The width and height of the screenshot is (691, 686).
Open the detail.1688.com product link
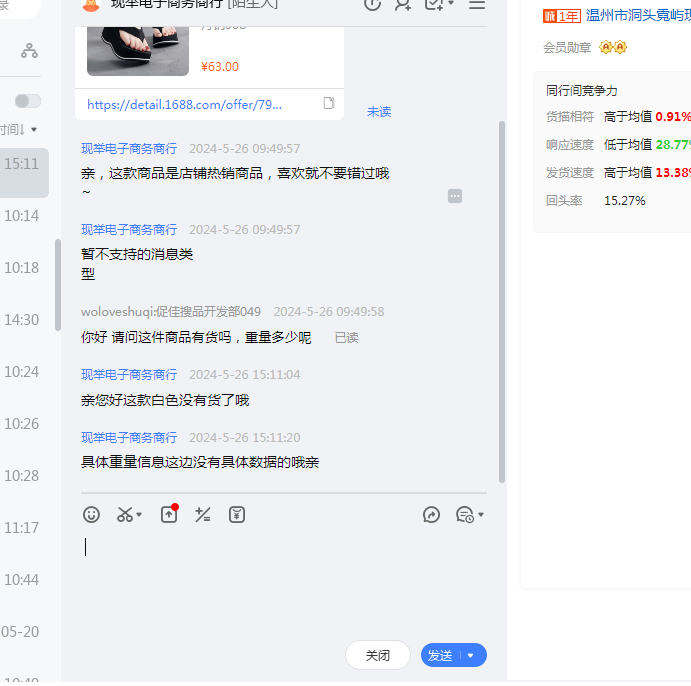click(185, 104)
